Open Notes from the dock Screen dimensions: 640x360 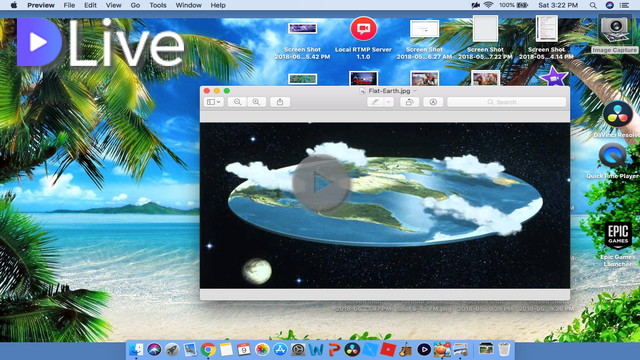click(226, 350)
